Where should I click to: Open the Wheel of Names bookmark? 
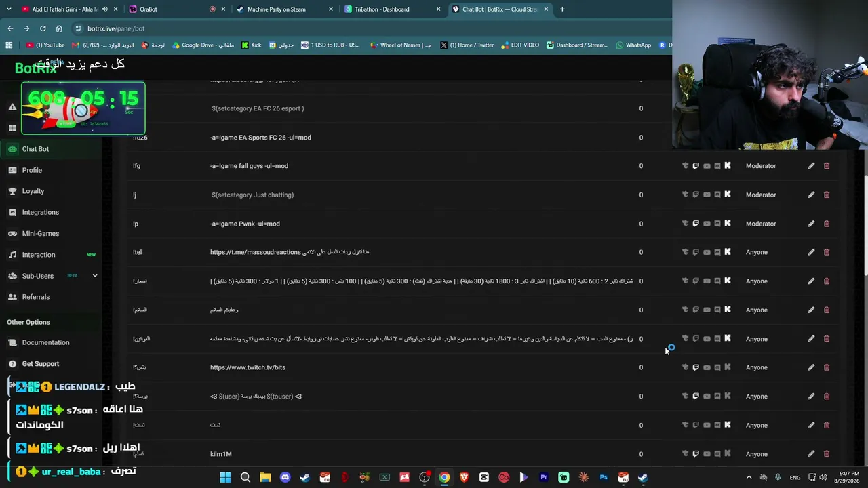click(x=401, y=45)
